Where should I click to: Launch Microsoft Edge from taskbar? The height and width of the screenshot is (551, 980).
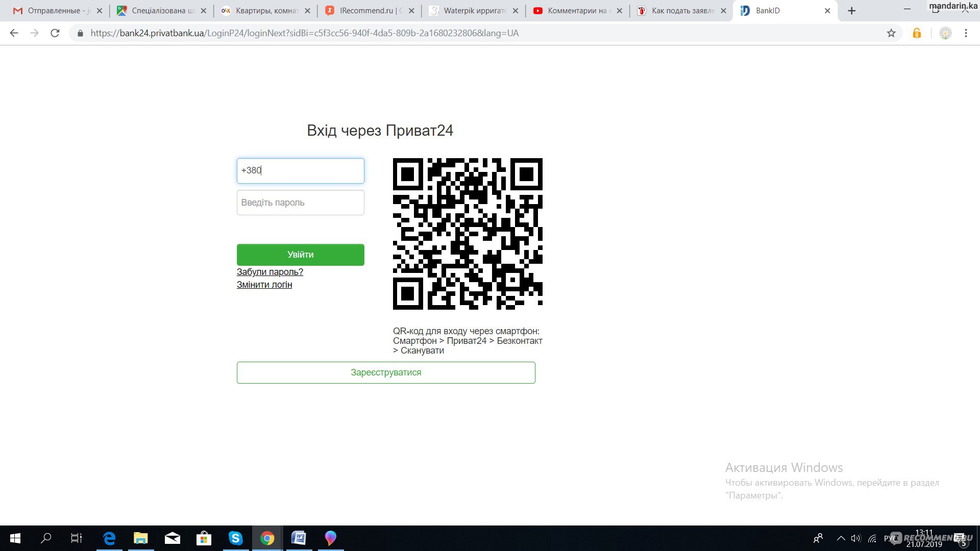(109, 538)
